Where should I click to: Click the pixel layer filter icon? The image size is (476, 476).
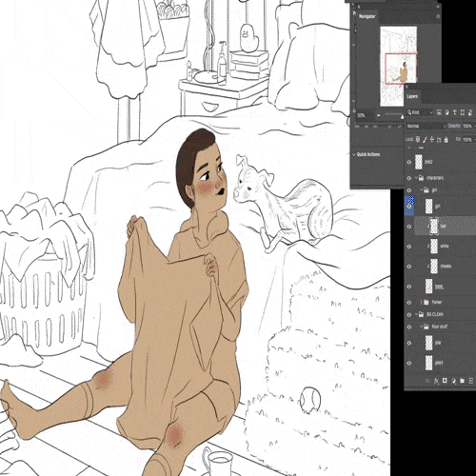(439, 112)
